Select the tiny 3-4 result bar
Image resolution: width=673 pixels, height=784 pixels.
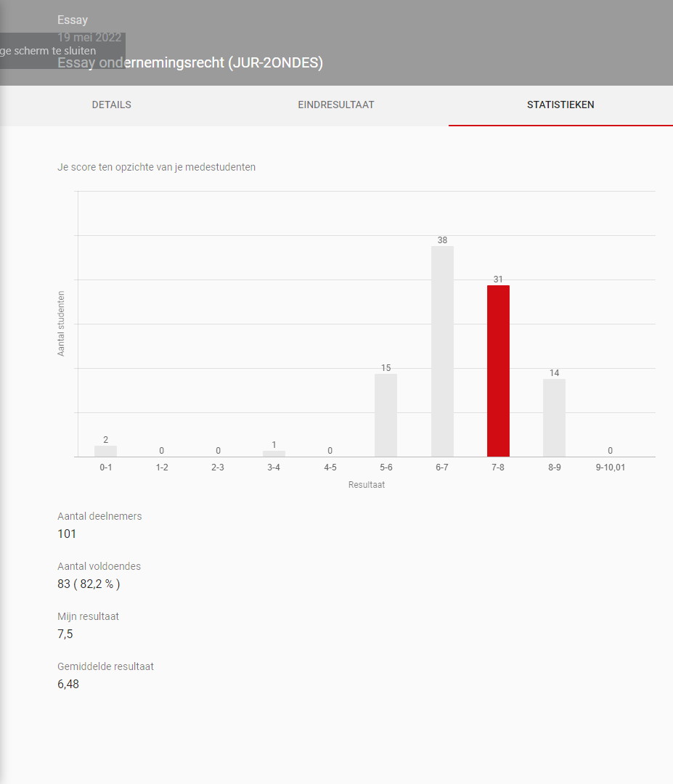274,454
